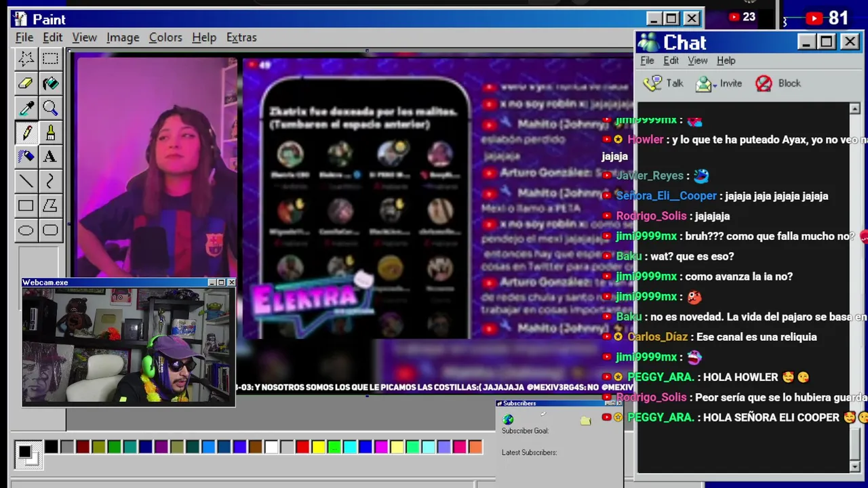
Task: Open the folder icon in Subscribers window
Action: pyautogui.click(x=586, y=421)
